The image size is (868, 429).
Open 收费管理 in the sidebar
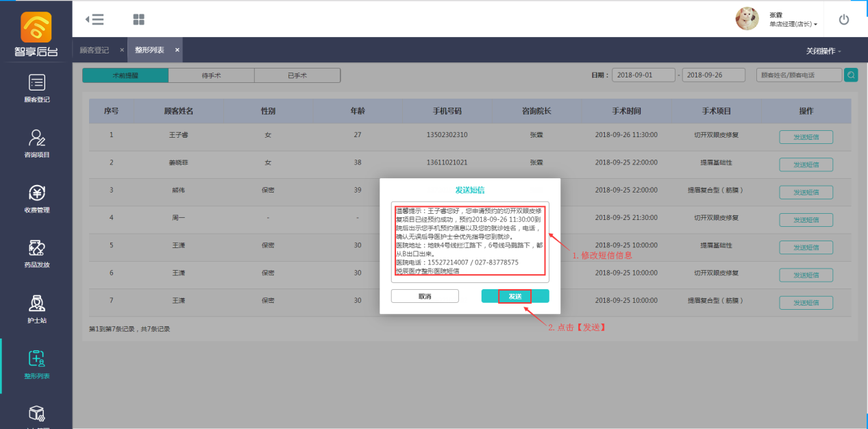pos(36,193)
